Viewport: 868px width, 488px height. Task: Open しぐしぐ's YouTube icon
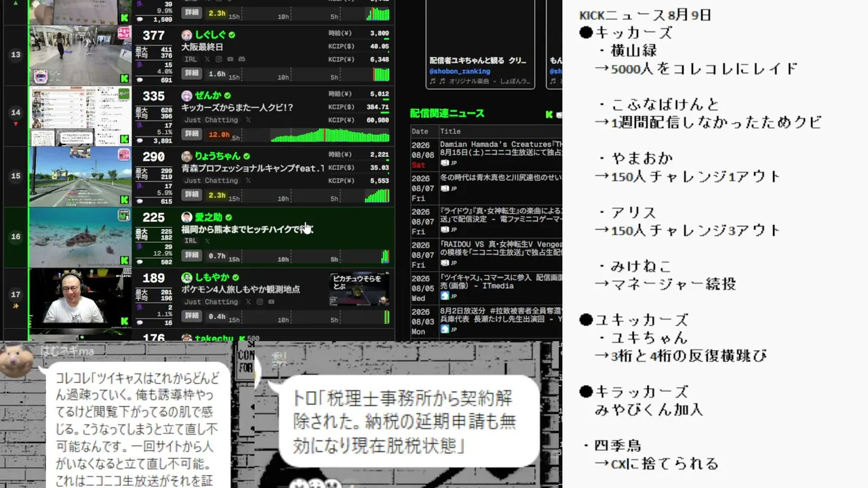pos(231,60)
